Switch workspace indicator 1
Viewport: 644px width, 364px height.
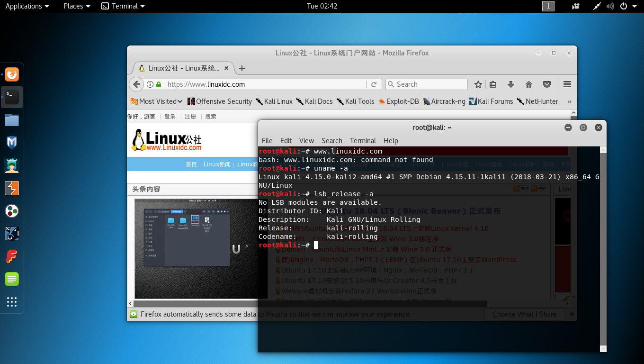(x=548, y=6)
